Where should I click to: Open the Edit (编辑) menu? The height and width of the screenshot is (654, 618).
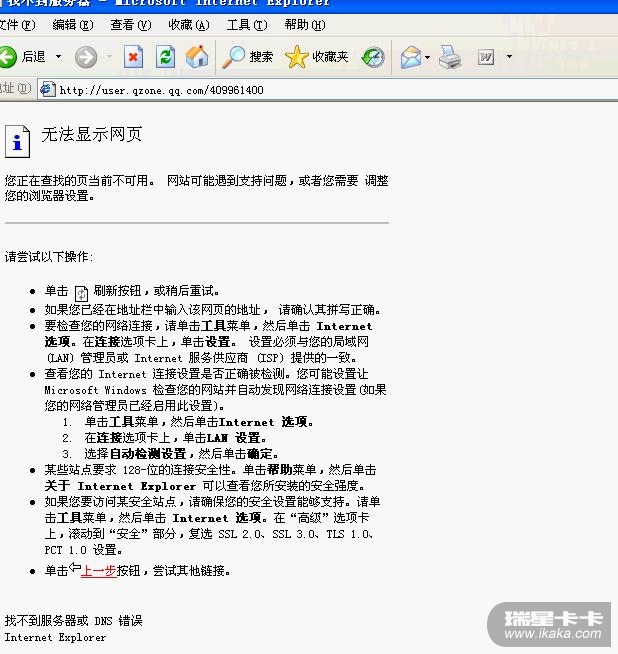[x=73, y=25]
